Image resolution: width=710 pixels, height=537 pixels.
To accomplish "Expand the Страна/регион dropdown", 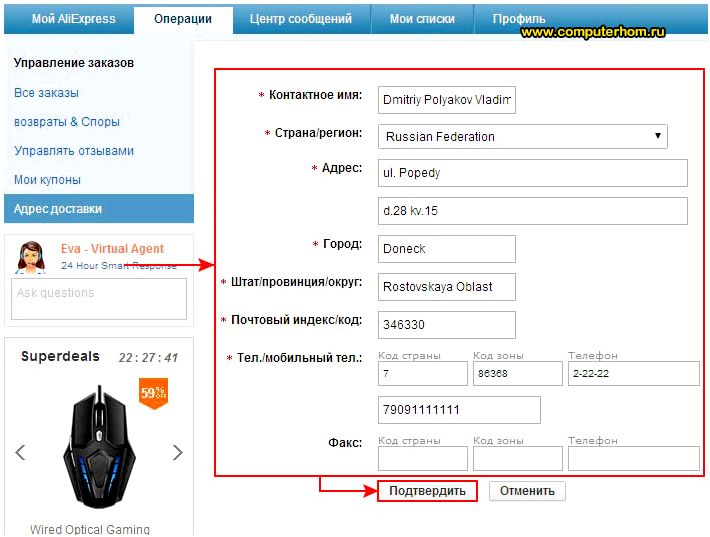I will [x=523, y=136].
